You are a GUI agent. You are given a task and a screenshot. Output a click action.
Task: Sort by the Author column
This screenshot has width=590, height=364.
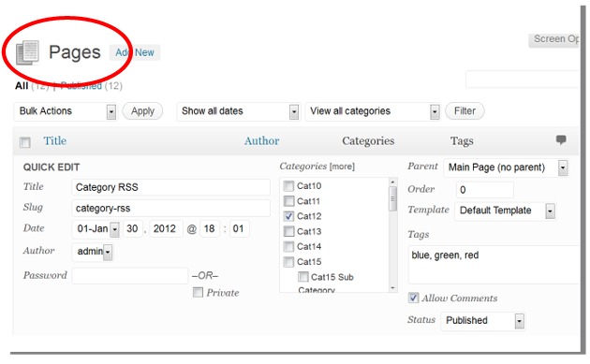262,141
